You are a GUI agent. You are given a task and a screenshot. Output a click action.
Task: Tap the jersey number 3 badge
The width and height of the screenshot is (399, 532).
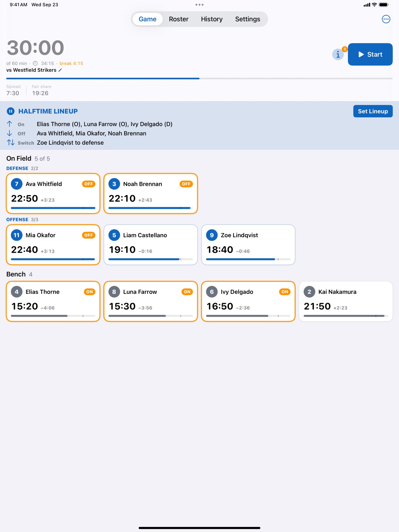point(114,184)
